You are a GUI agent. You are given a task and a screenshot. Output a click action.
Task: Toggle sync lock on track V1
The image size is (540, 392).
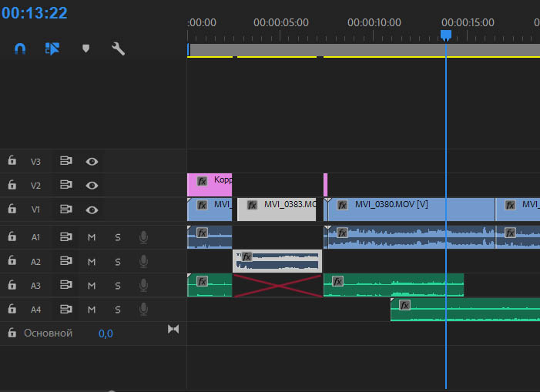tap(65, 209)
